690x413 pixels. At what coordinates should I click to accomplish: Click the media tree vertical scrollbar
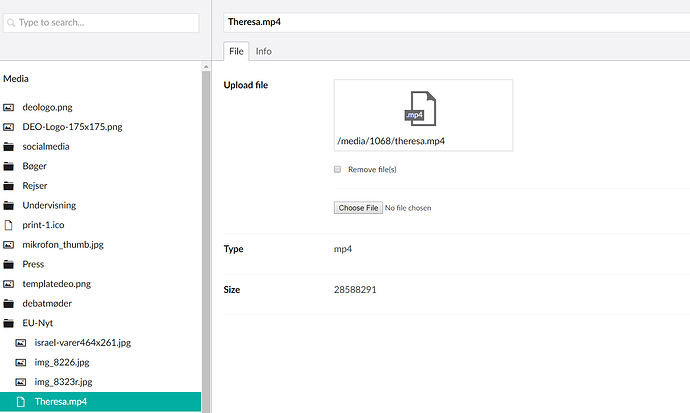[x=206, y=242]
